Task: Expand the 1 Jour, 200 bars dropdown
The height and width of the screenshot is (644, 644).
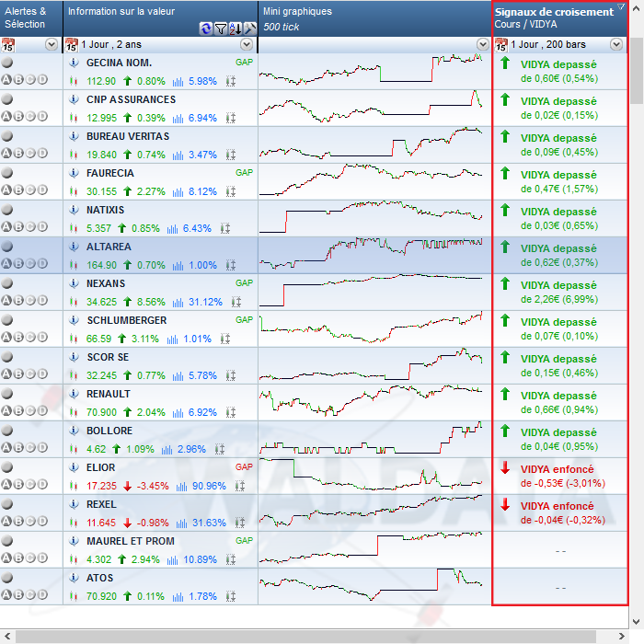Action: point(616,44)
